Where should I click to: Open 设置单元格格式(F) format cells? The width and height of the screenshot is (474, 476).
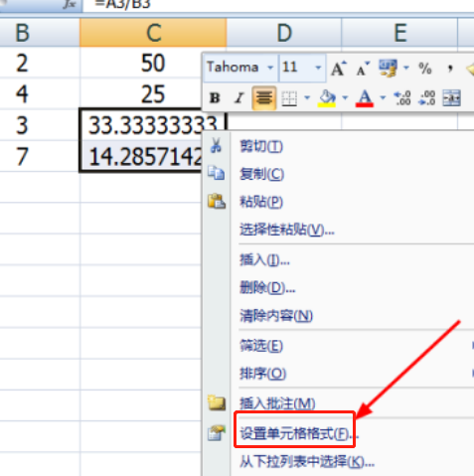338,433
